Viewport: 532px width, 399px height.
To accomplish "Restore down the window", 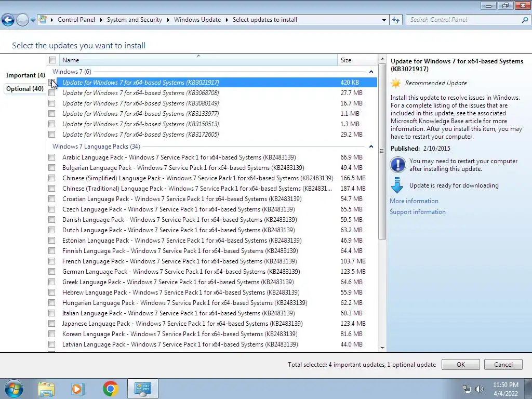I will (505, 5).
